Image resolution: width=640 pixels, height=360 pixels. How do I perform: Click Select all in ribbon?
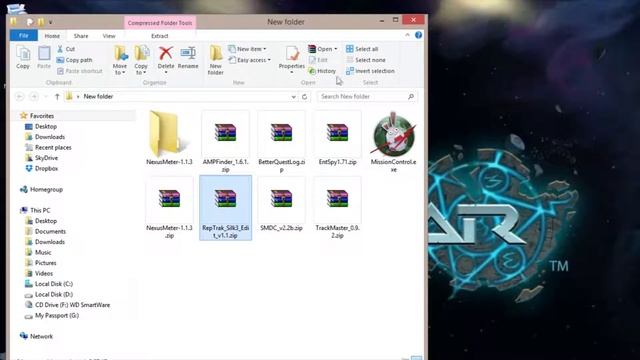(362, 49)
